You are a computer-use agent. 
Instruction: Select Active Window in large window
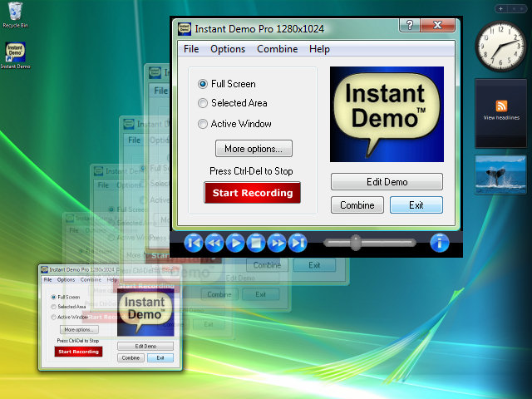tap(234, 124)
